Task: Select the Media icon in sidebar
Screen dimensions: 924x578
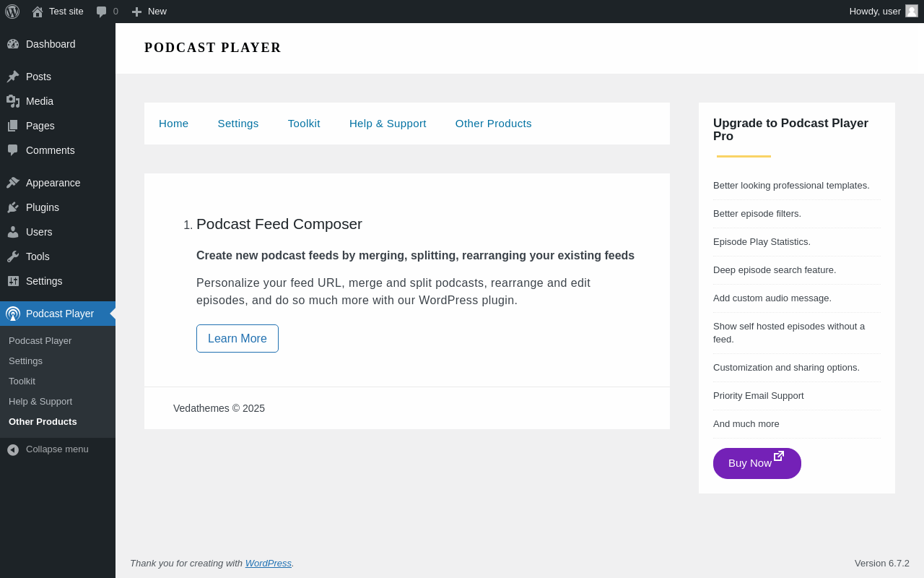Action: point(13,101)
